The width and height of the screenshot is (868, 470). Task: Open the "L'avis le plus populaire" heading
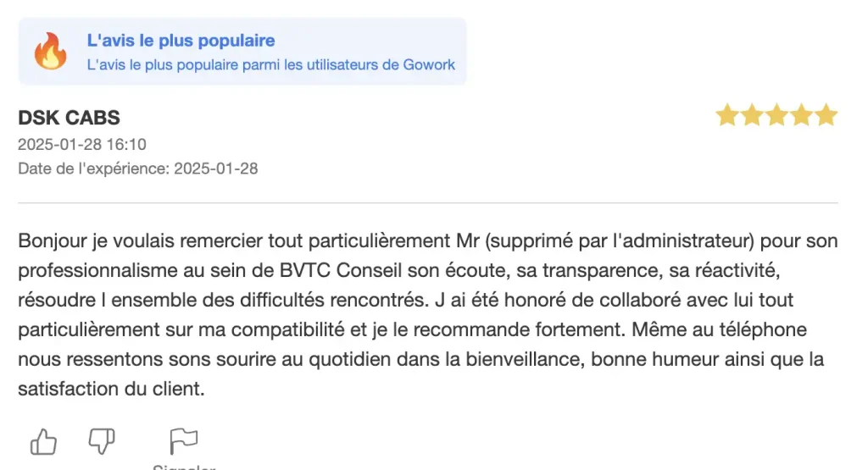pos(181,41)
